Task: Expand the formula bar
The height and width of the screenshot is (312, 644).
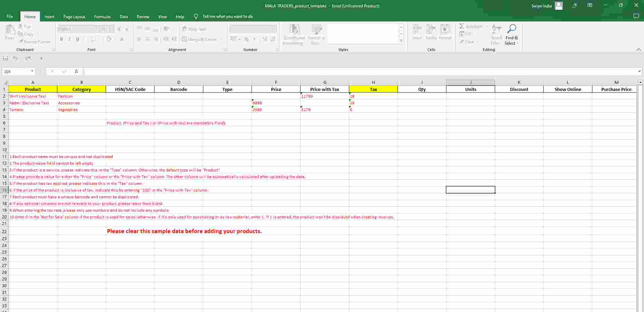Action: pos(639,71)
